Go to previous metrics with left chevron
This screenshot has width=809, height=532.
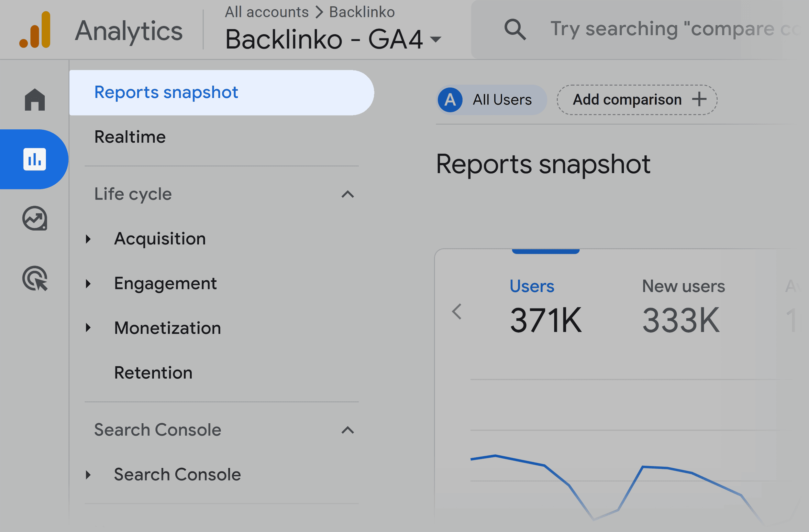(457, 311)
